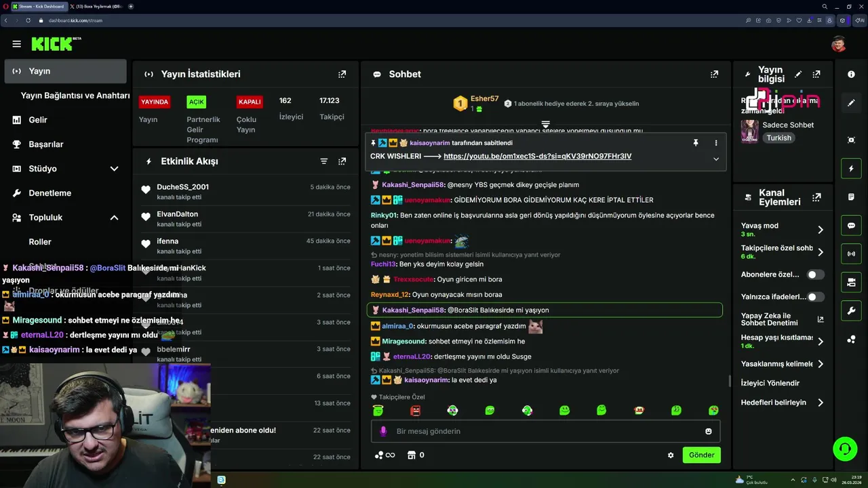Open the streamer profile avatar menu
Image resolution: width=868 pixels, height=488 pixels.
[839, 44]
